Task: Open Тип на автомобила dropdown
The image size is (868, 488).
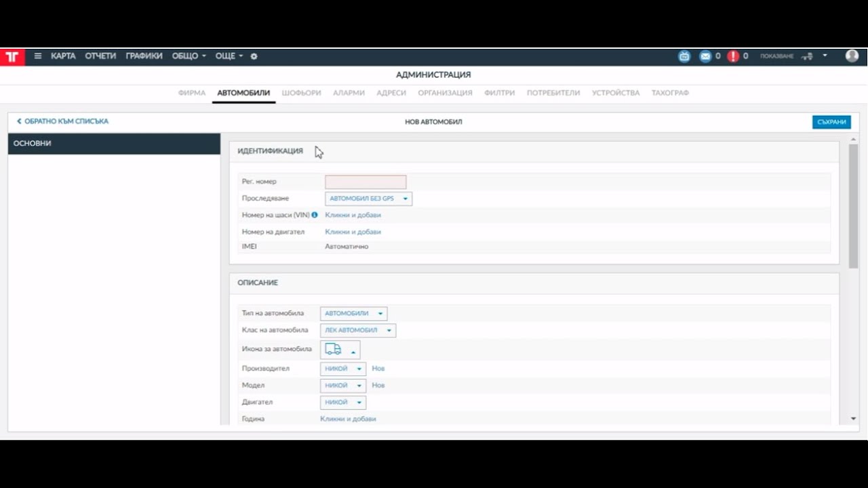Action: 354,314
